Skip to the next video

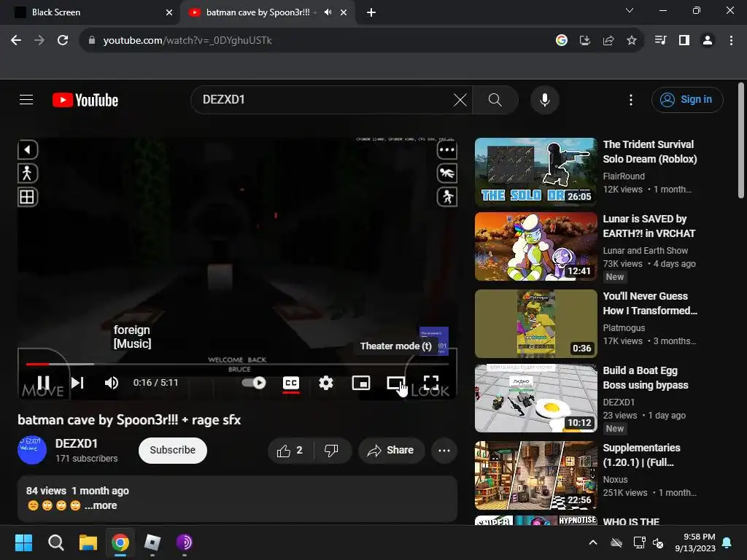[x=77, y=382]
